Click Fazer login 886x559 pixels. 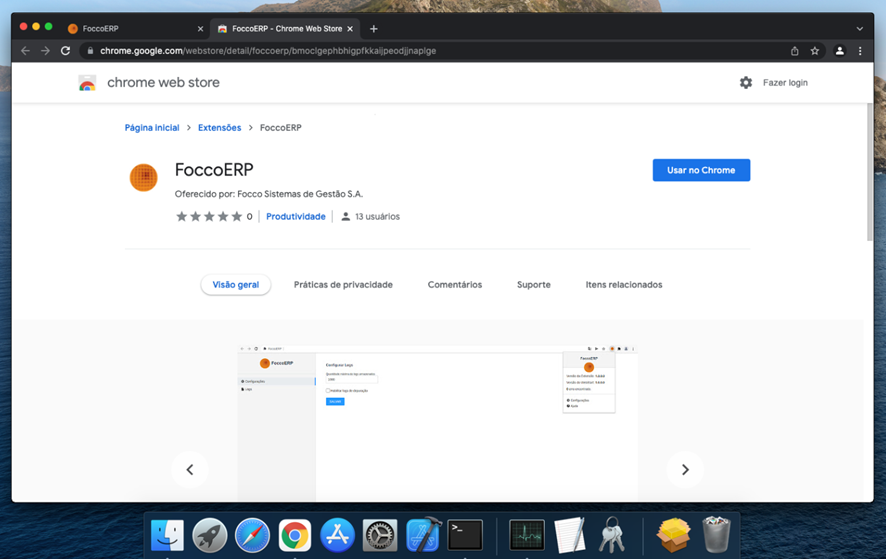pos(785,83)
